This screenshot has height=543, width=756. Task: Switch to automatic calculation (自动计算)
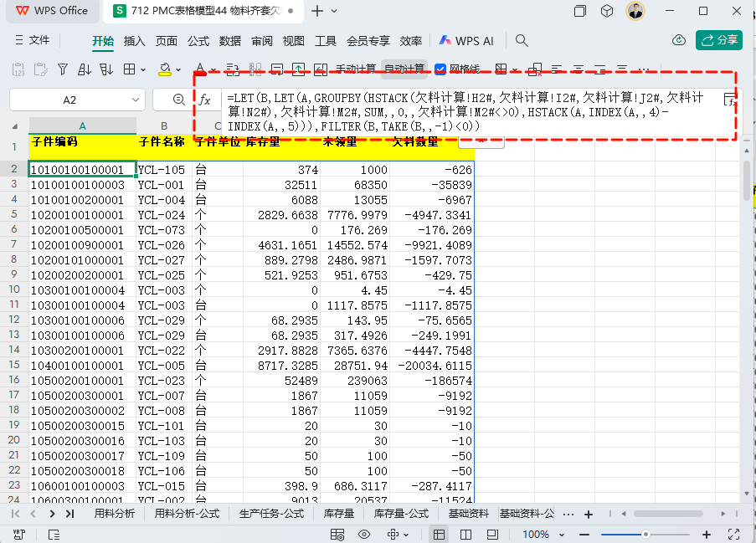pos(404,69)
